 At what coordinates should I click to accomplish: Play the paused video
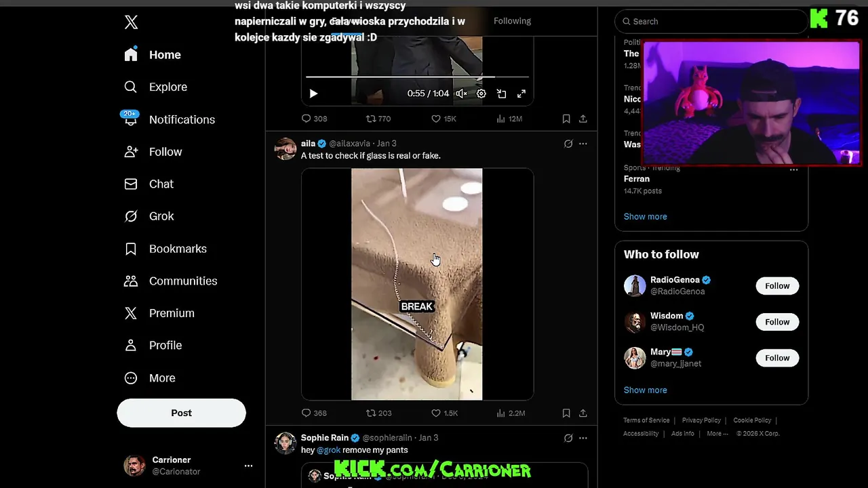point(313,94)
